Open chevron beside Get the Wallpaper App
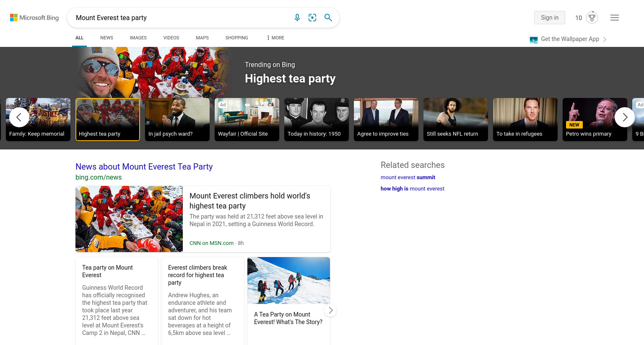Image resolution: width=644 pixels, height=345 pixels. [x=605, y=39]
